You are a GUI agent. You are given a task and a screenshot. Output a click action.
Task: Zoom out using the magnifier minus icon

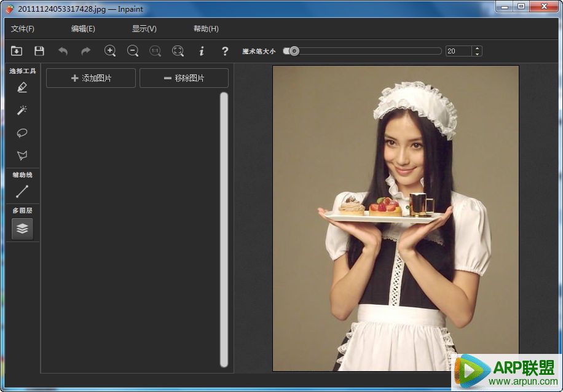(x=133, y=51)
